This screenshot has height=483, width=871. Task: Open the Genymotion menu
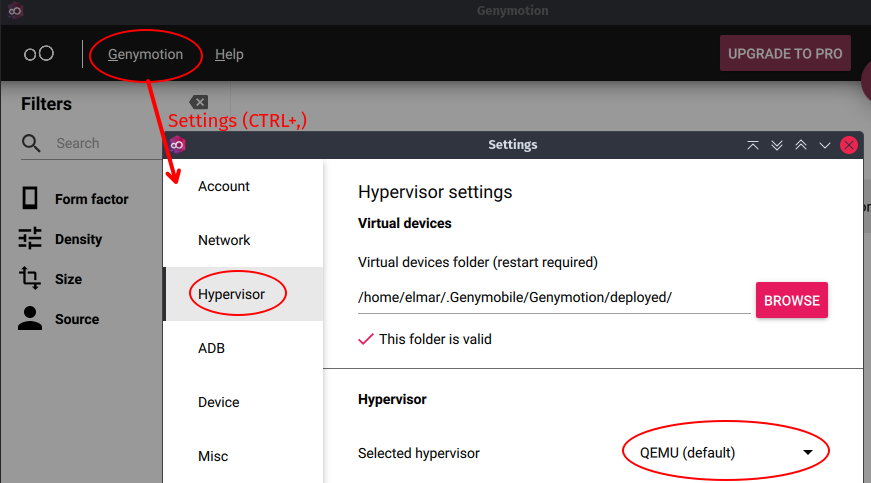tap(145, 54)
